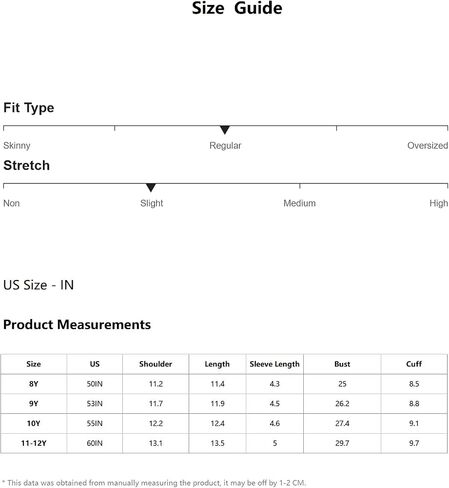Screen dimensions: 449x488
Task: Select the Oversized fit label
Action: tap(427, 145)
